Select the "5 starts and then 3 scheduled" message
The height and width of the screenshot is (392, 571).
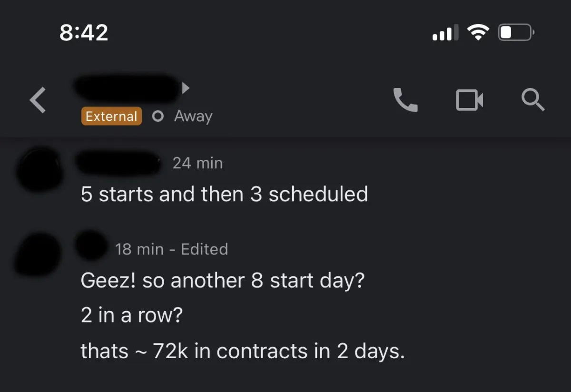pyautogui.click(x=224, y=194)
